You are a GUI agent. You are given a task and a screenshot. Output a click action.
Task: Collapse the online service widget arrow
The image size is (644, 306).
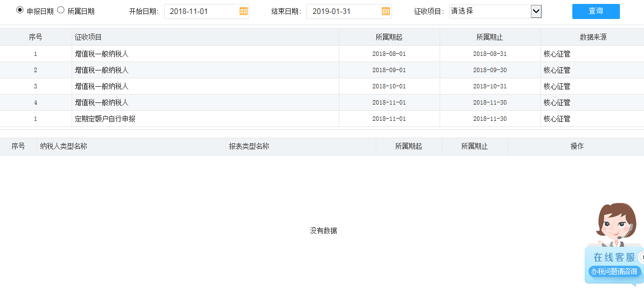pos(642,256)
